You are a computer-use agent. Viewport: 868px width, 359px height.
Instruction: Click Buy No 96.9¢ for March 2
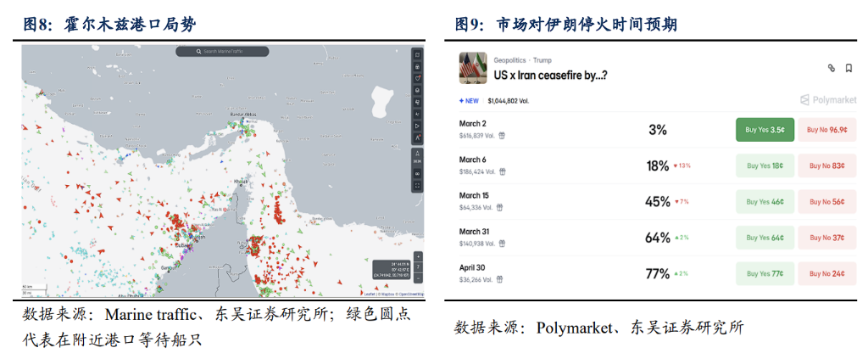826,130
